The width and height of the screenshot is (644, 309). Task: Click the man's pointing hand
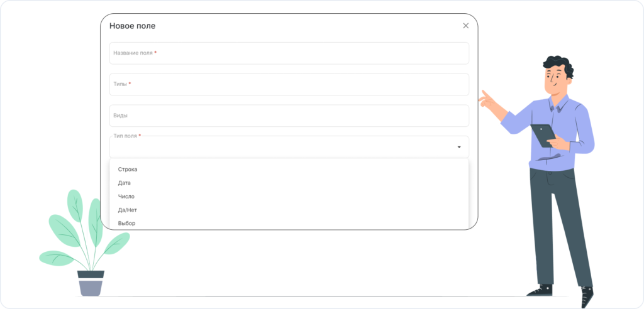tap(488, 100)
